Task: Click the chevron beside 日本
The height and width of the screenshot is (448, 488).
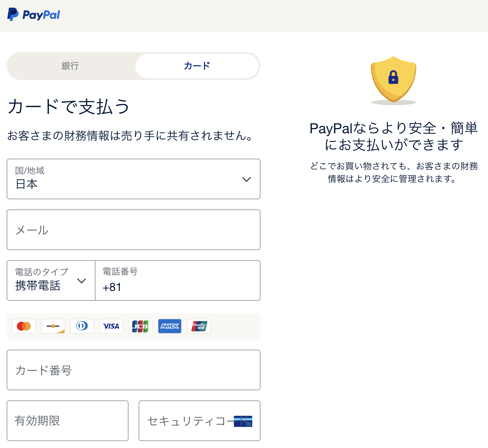Action: coord(247,179)
